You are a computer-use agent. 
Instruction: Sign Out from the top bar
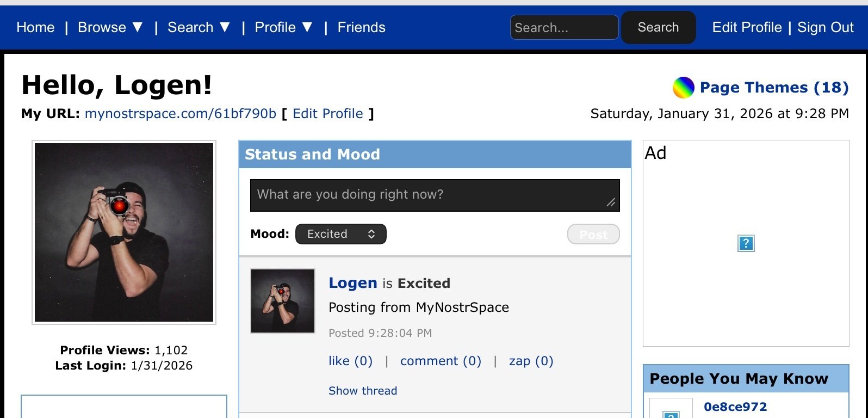pyautogui.click(x=826, y=27)
